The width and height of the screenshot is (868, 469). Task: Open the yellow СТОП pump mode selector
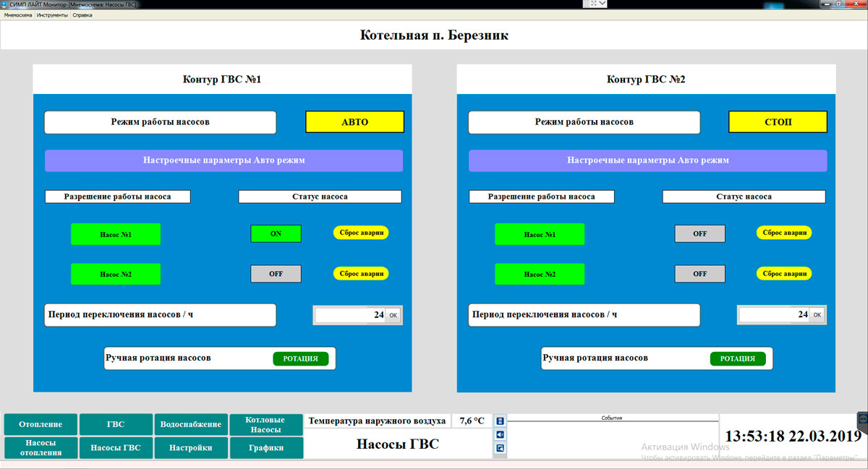(x=778, y=122)
